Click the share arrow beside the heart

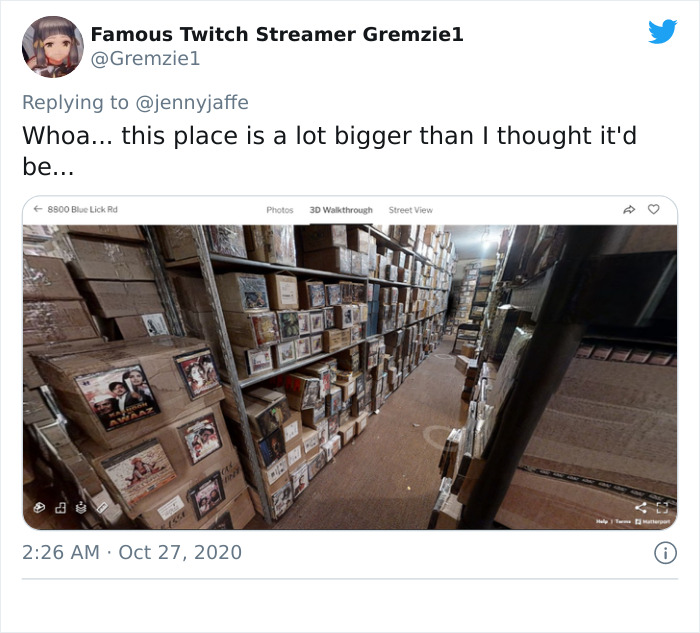click(x=629, y=209)
